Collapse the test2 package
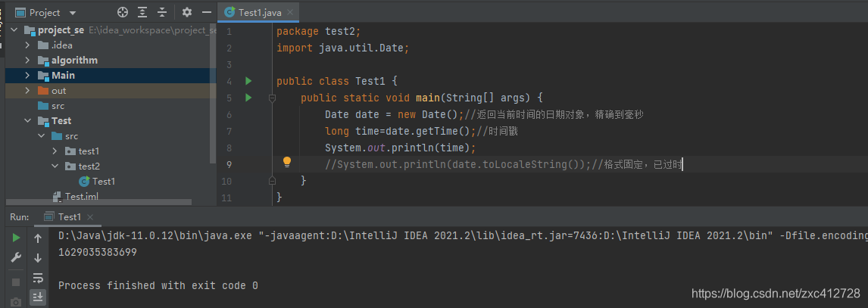This screenshot has height=308, width=868. (x=55, y=166)
